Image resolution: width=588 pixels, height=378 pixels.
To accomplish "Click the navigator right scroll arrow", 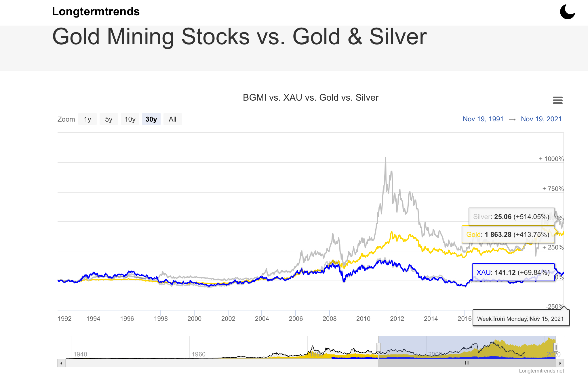I will pos(560,363).
